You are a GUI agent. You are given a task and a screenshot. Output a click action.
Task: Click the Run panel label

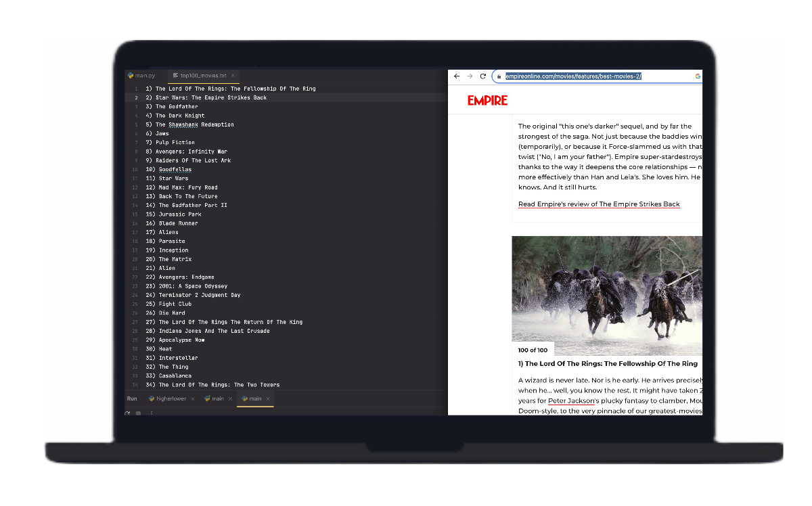point(132,399)
